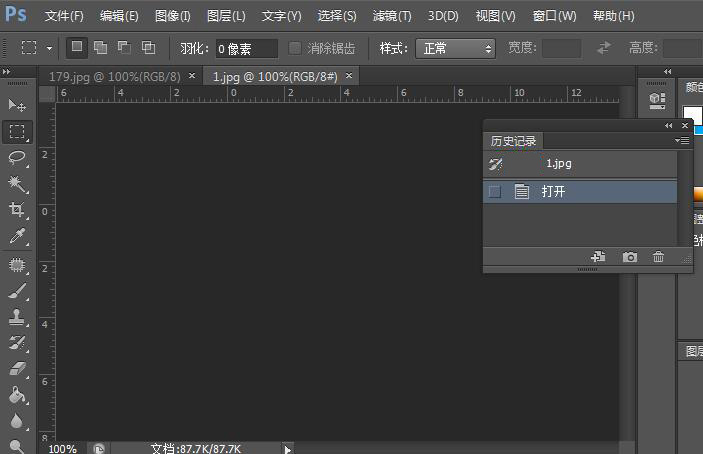Choose the Add to selection mode button

click(x=100, y=48)
